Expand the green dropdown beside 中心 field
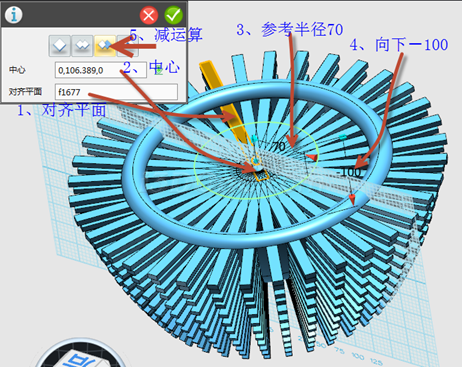This screenshot has width=462, height=367. pos(159,70)
